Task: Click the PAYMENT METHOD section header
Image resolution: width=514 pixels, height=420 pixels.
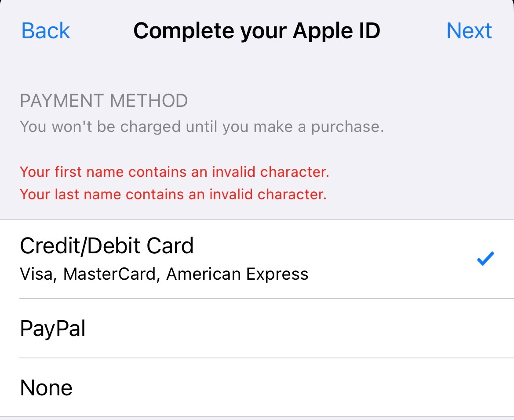Action: [104, 101]
